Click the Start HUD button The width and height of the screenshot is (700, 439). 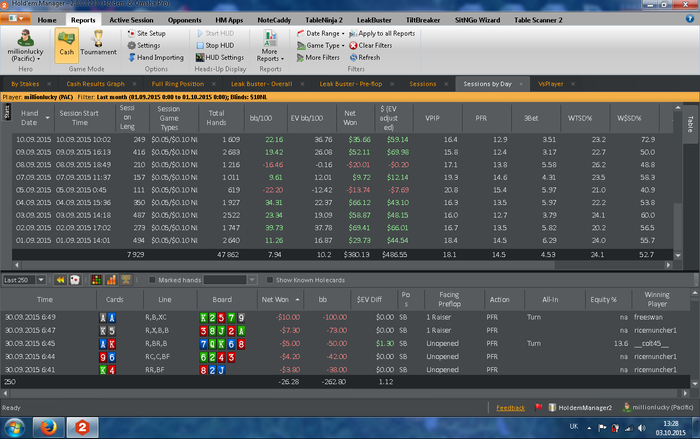pos(215,33)
